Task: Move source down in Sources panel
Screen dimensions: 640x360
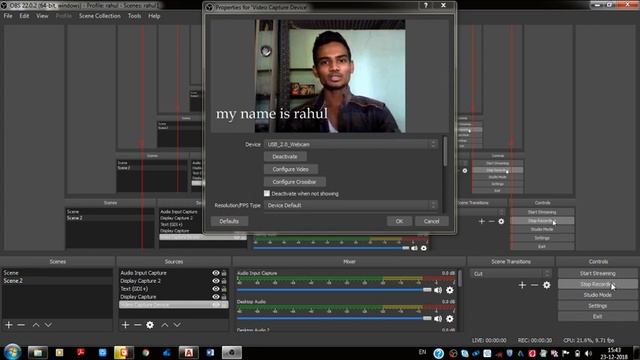Action: point(177,325)
